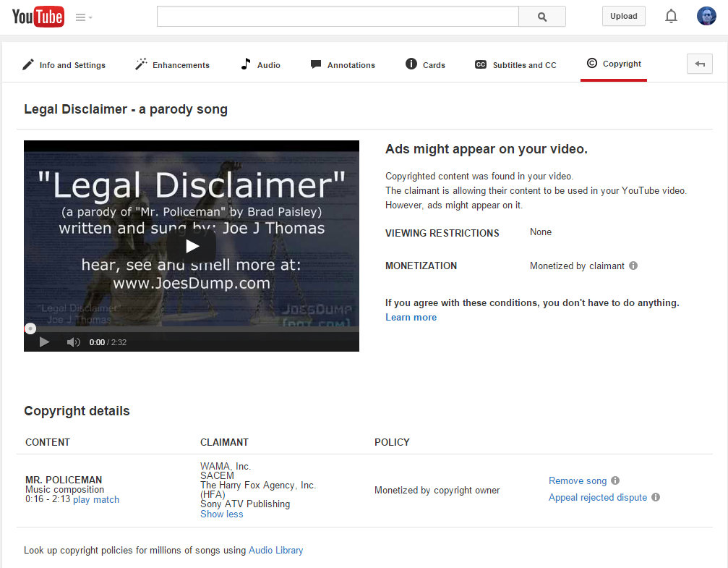Click the info icon beside Monetized by claimant
Viewport: 728px width, 568px height.
(633, 266)
